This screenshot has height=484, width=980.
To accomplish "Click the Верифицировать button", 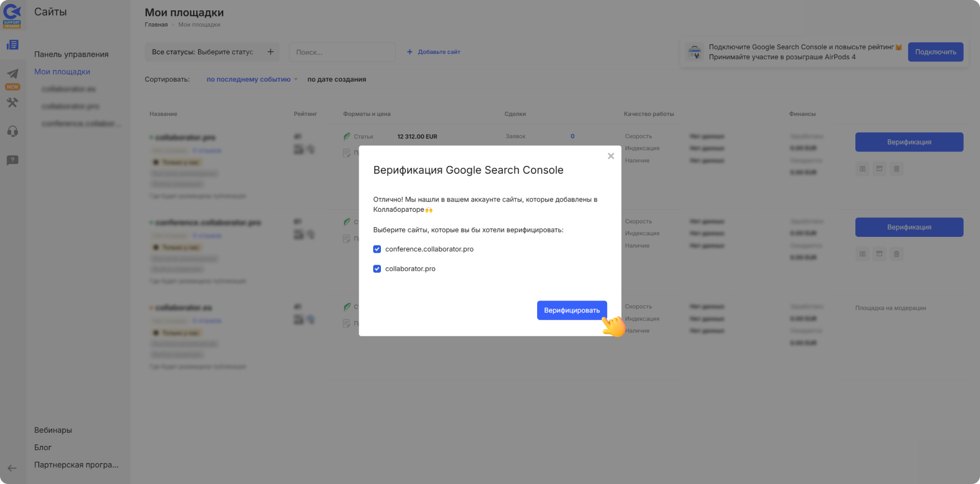I will pyautogui.click(x=572, y=310).
